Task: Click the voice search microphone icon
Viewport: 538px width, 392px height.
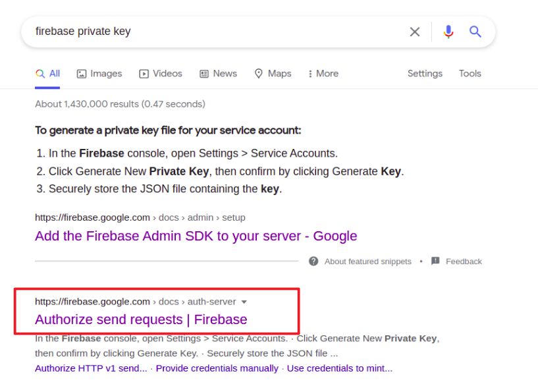Action: 448,32
